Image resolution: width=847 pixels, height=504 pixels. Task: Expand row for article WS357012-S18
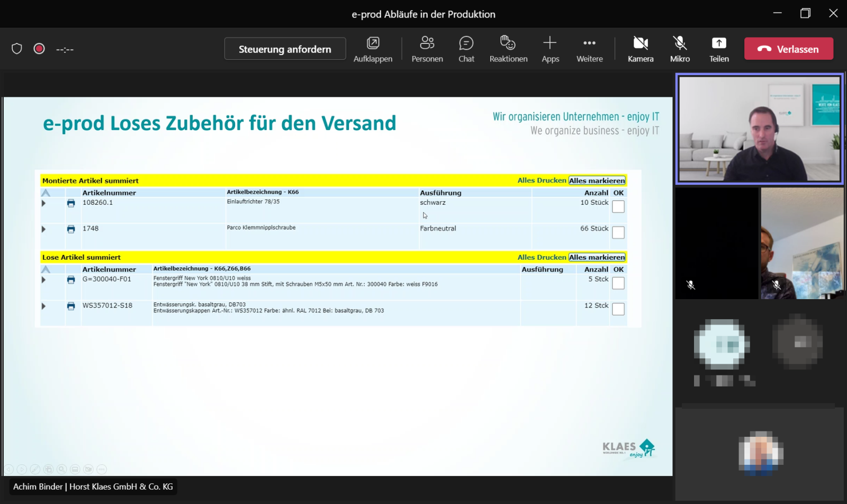44,306
